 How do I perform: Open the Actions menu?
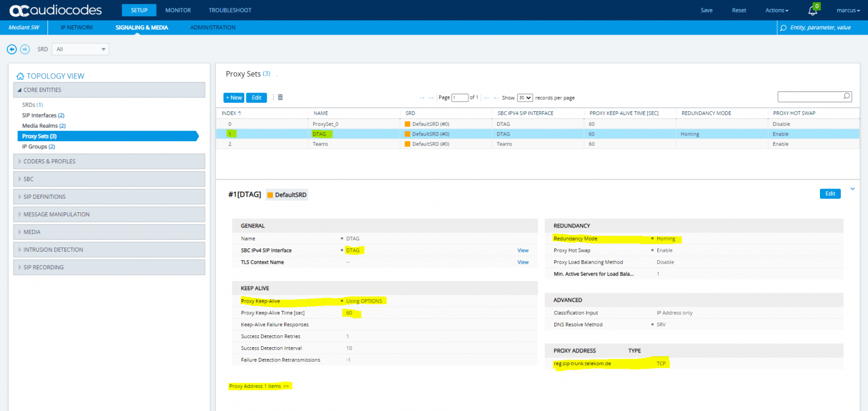tap(776, 10)
